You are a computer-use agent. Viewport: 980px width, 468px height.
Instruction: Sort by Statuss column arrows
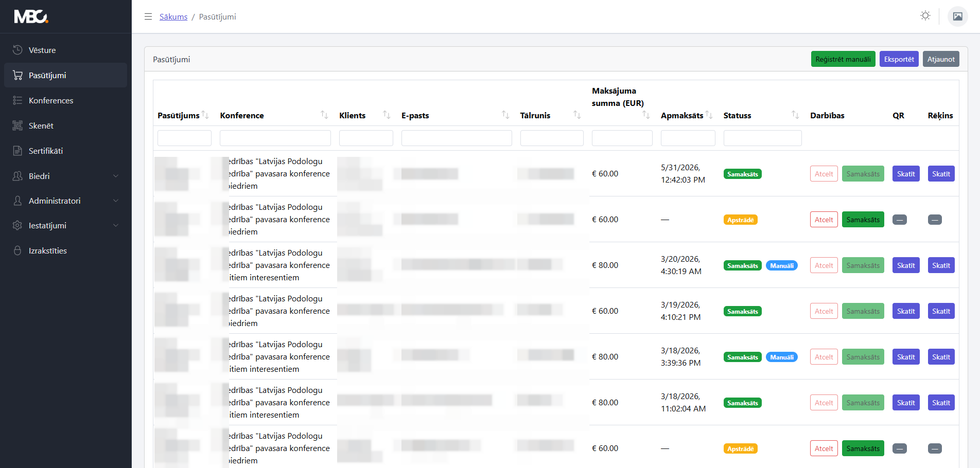(x=795, y=115)
